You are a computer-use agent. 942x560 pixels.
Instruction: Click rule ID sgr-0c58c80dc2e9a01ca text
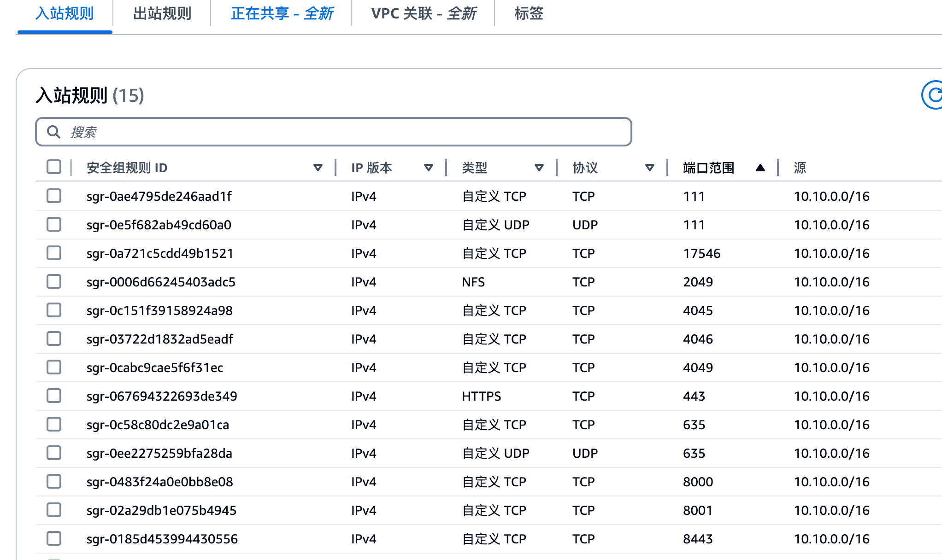coord(158,425)
